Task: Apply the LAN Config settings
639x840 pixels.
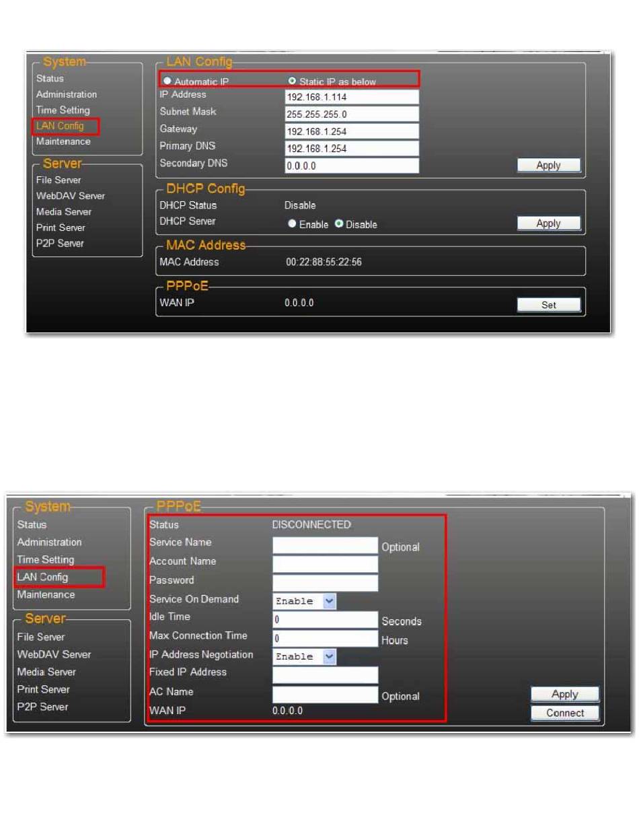Action: tap(549, 166)
